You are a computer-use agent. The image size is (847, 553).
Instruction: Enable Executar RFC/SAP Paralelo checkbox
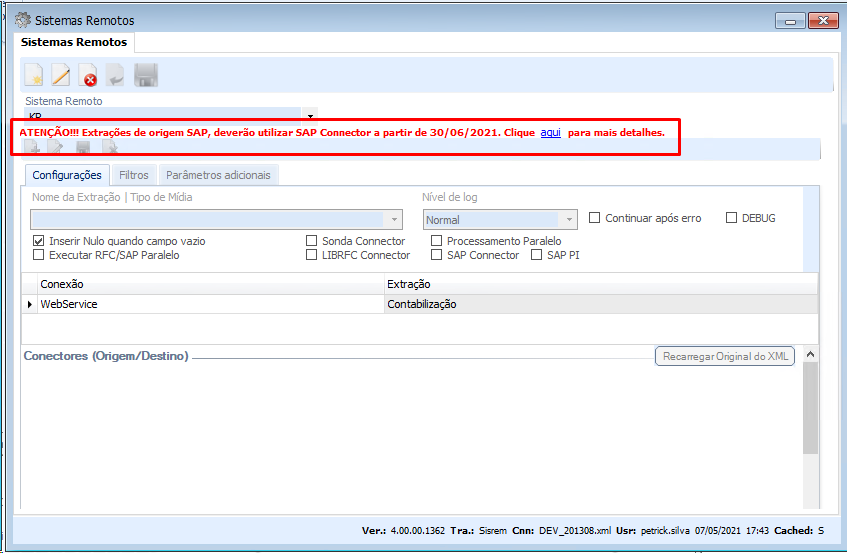point(38,255)
